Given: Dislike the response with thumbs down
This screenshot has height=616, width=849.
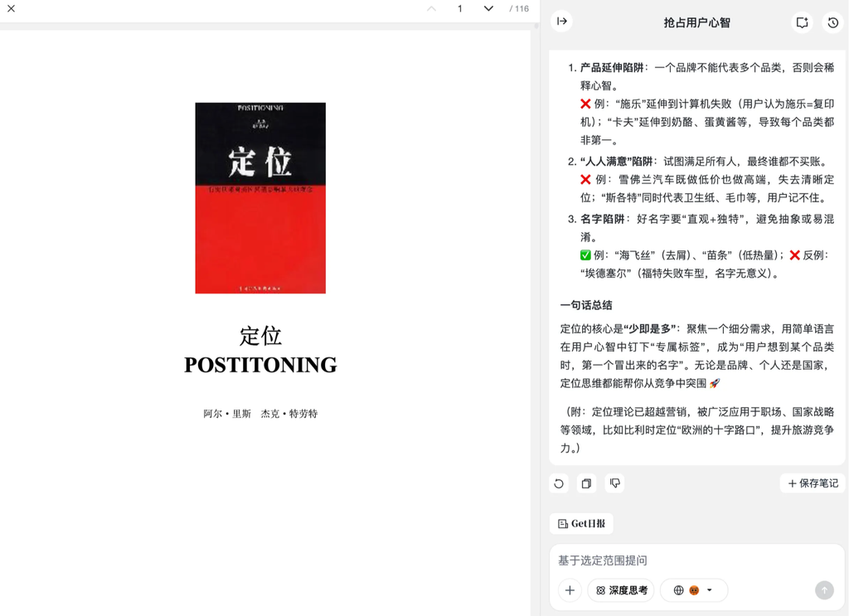Looking at the screenshot, I should pyautogui.click(x=614, y=483).
